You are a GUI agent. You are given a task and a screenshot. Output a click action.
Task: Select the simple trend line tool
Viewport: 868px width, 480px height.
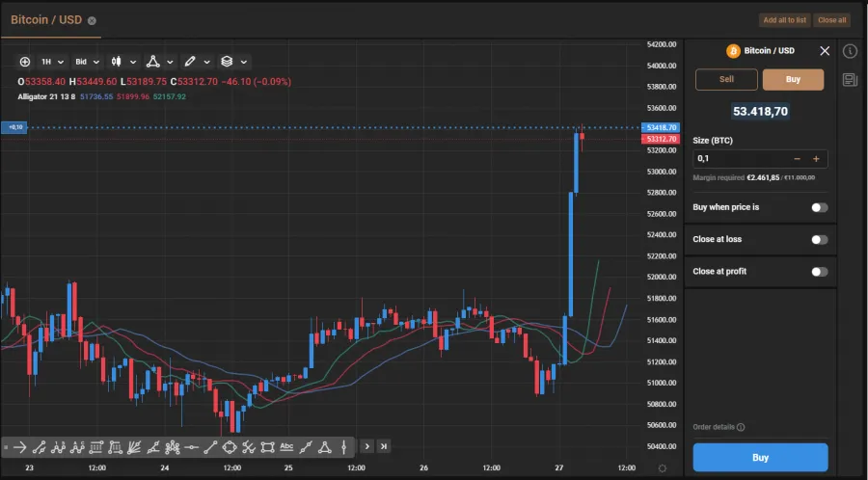click(x=210, y=447)
